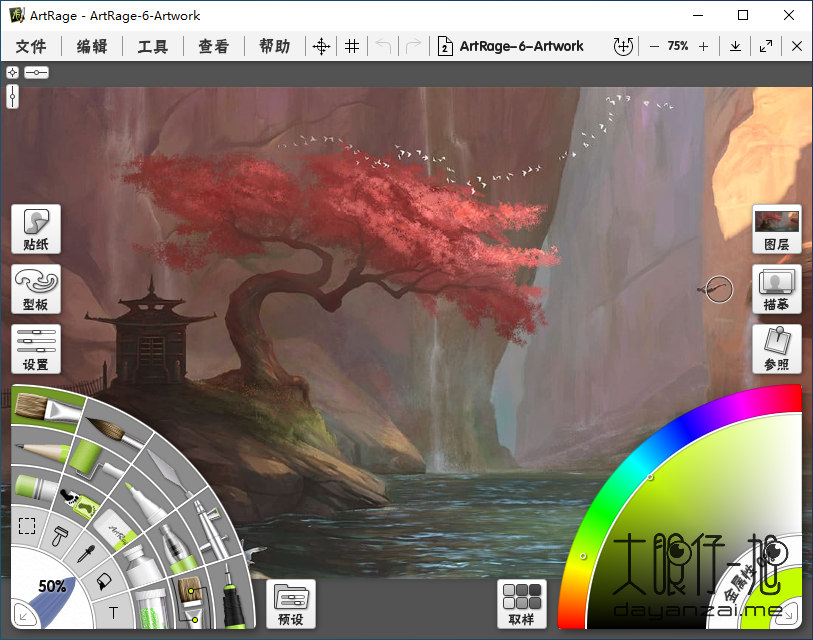Choose the paint bucket fill tool
This screenshot has width=813, height=640.
point(103,581)
